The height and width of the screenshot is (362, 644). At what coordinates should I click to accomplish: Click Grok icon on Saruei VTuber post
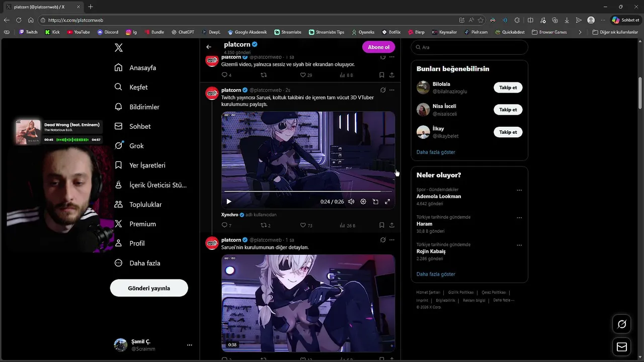coord(383,90)
